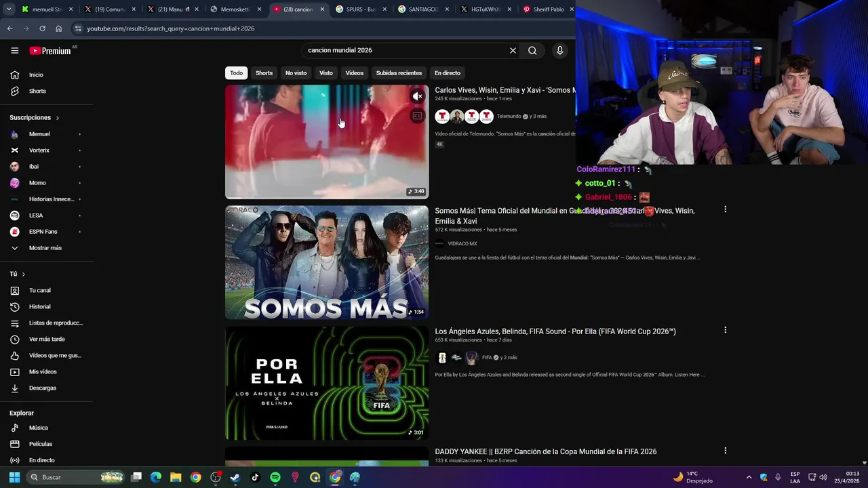Click the magnifier search button
The height and width of the screenshot is (488, 868).
click(x=532, y=50)
